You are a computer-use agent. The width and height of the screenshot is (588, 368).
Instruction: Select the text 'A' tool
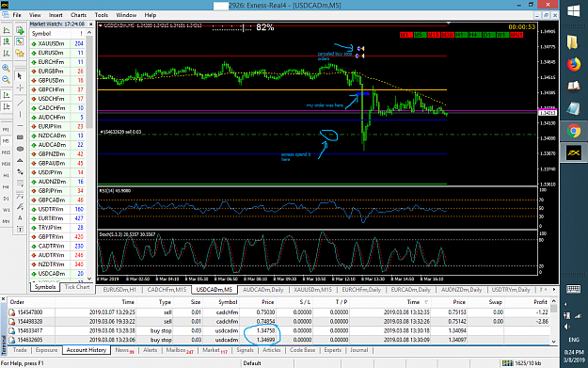click(x=20, y=218)
